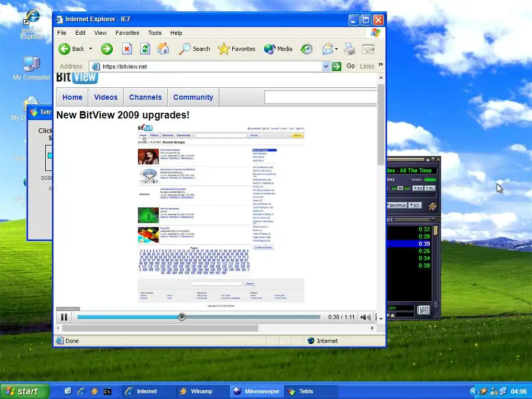Click in the BitView search input box
532x399 pixels.
[321, 97]
